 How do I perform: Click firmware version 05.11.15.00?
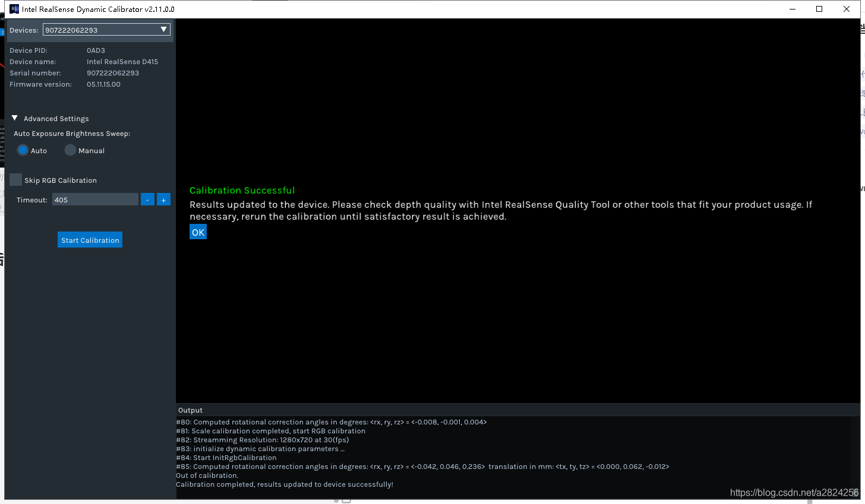(x=103, y=84)
